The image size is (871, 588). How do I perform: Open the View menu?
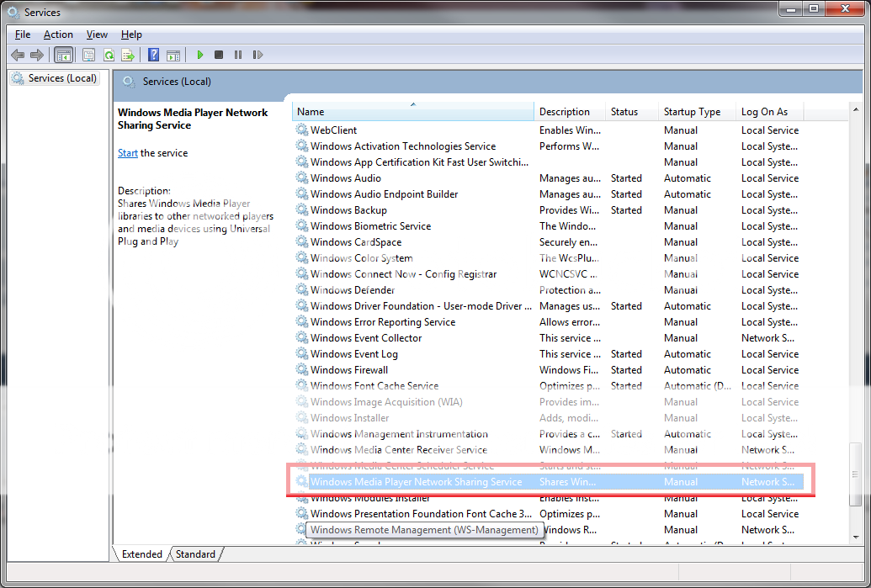point(97,34)
